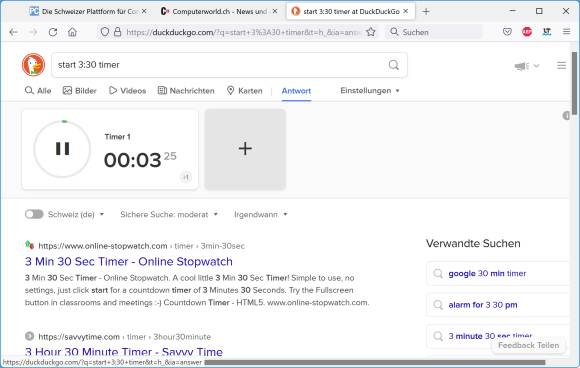580x368 pixels.
Task: Click the DuckDuckGo logo
Action: (x=33, y=65)
